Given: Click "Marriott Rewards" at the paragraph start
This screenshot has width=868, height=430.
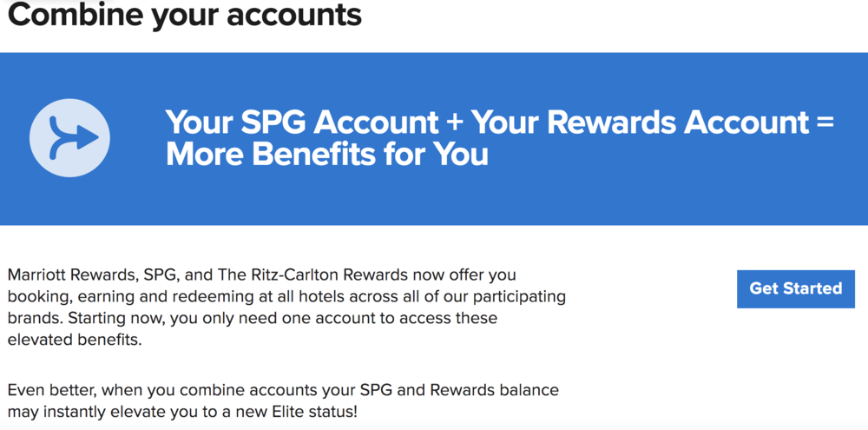Looking at the screenshot, I should pos(69,275).
